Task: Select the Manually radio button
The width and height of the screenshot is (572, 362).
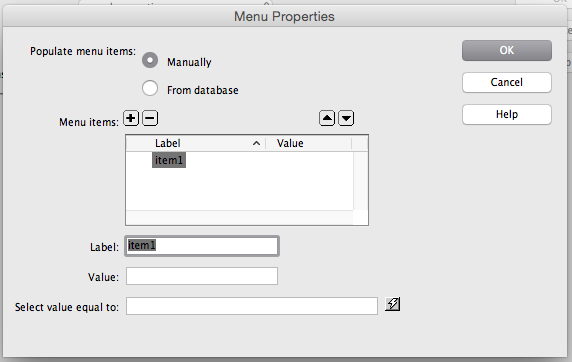Action: pyautogui.click(x=150, y=60)
